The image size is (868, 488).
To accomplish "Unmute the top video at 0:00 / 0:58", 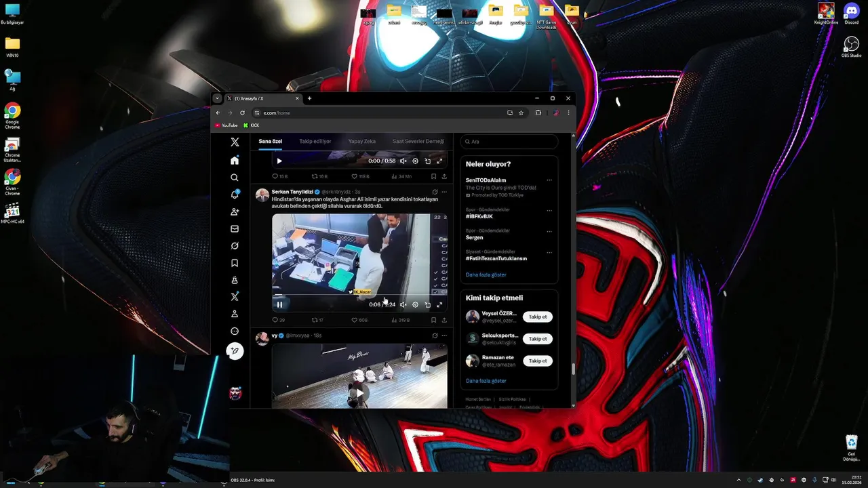I will point(403,161).
